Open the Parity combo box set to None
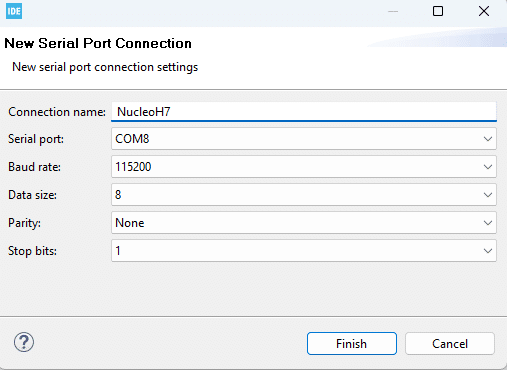Screen dimensions: 507x370 304,223
